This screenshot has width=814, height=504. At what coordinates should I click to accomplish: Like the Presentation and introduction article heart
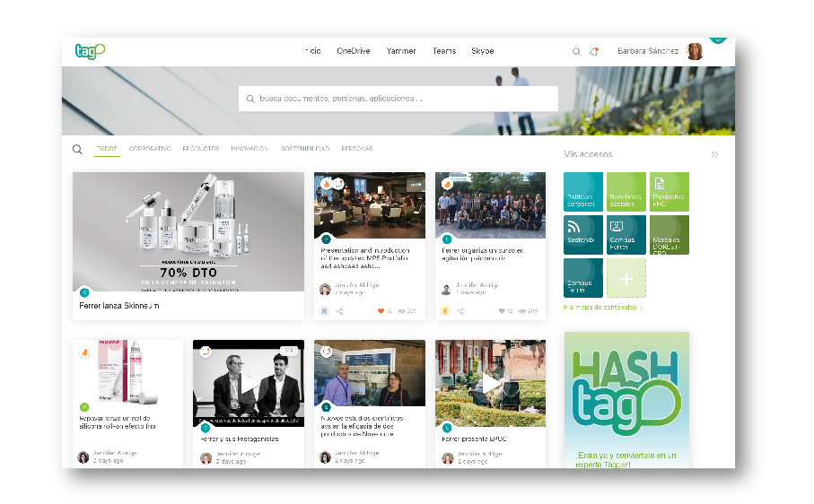click(381, 311)
